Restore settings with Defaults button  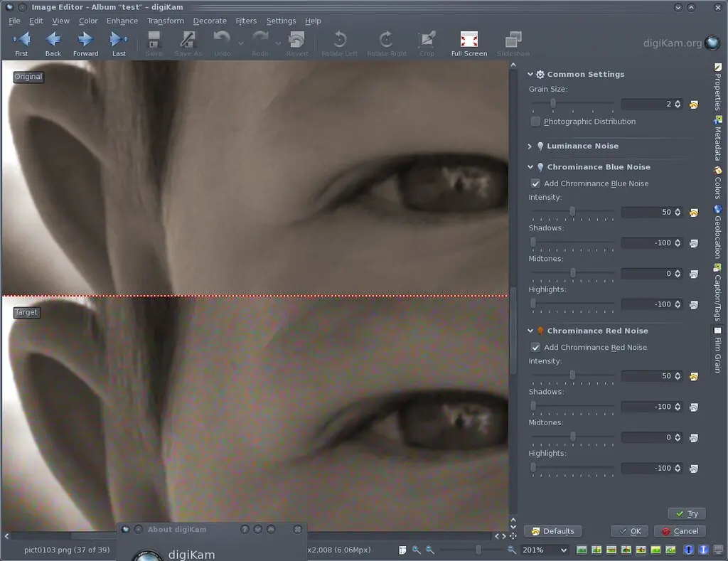click(x=553, y=530)
